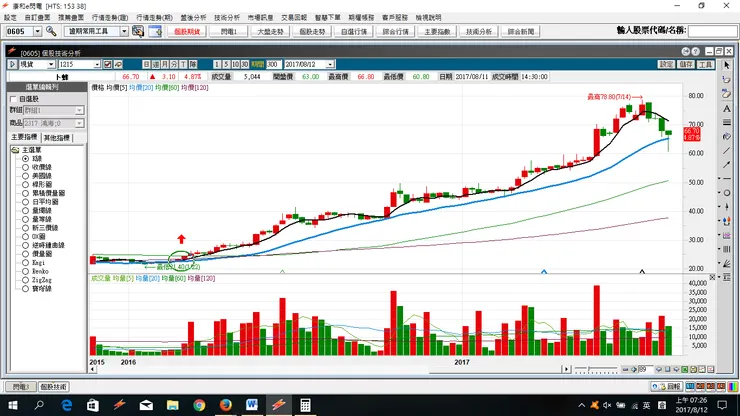Click the window-with-arrow icon in the toolbar
The height and width of the screenshot is (416, 740).
point(155,31)
